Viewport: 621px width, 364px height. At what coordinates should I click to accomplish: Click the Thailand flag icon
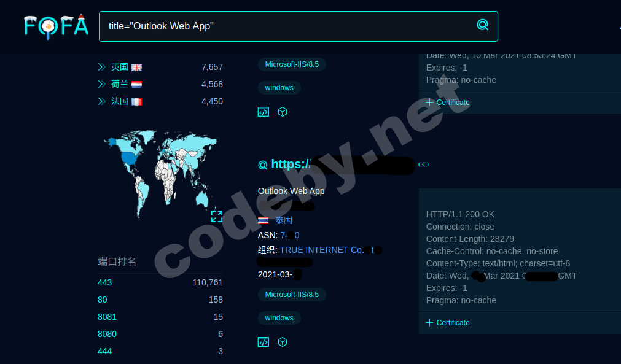pos(263,220)
